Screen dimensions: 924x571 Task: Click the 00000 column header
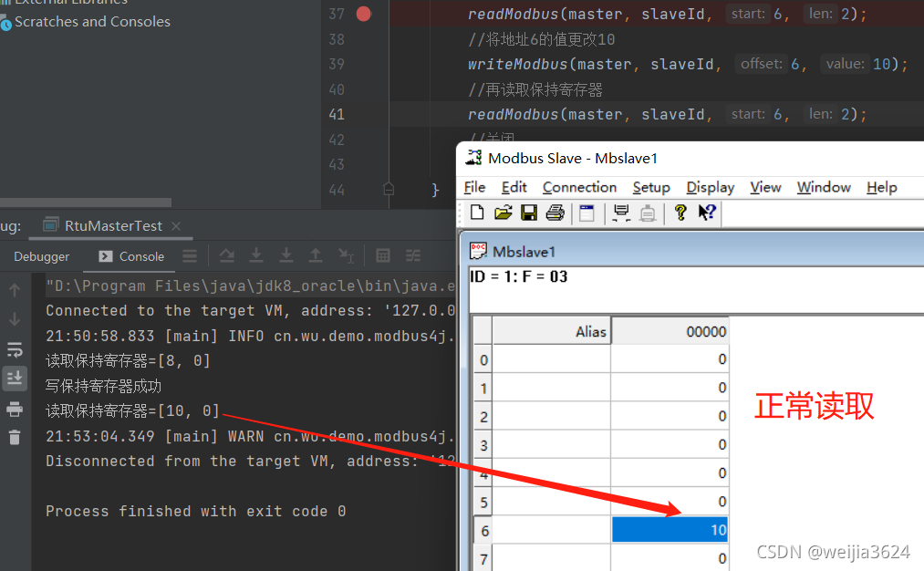670,332
